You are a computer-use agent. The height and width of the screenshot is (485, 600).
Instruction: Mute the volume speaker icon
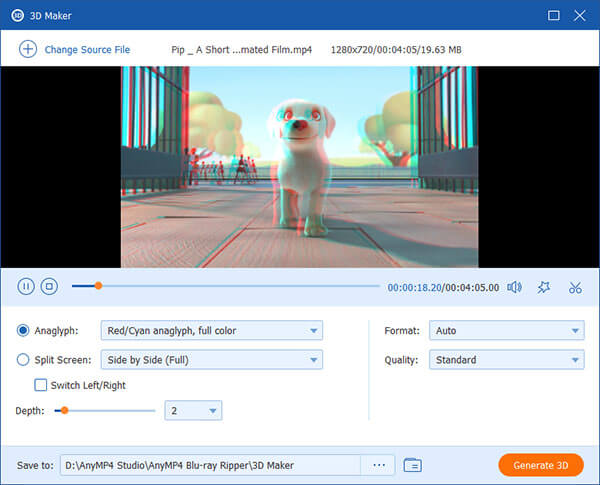(x=514, y=287)
